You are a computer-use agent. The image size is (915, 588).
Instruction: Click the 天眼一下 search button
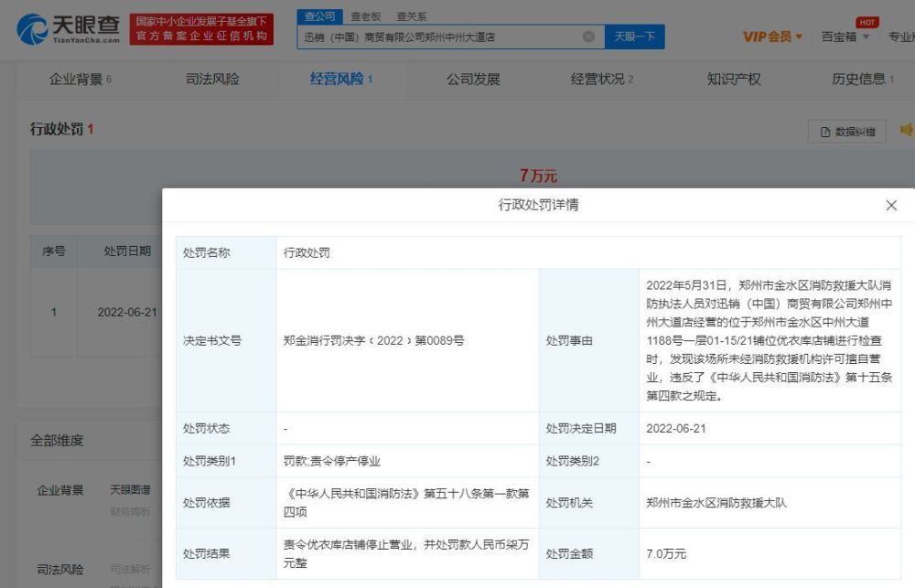(x=634, y=37)
